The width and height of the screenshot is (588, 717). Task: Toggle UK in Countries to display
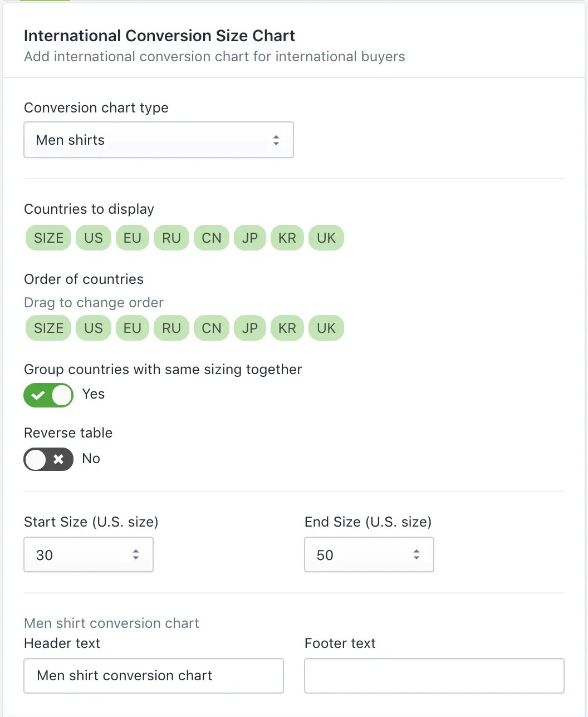326,238
